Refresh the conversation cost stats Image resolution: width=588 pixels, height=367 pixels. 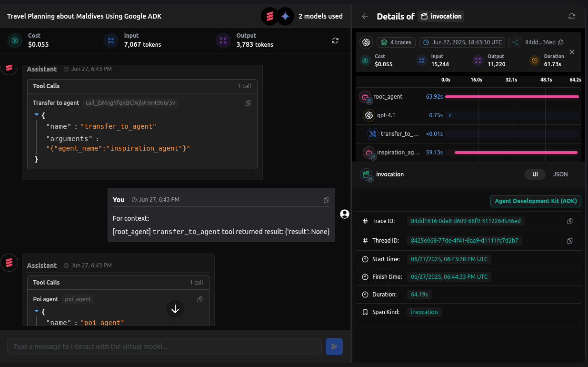tap(335, 41)
